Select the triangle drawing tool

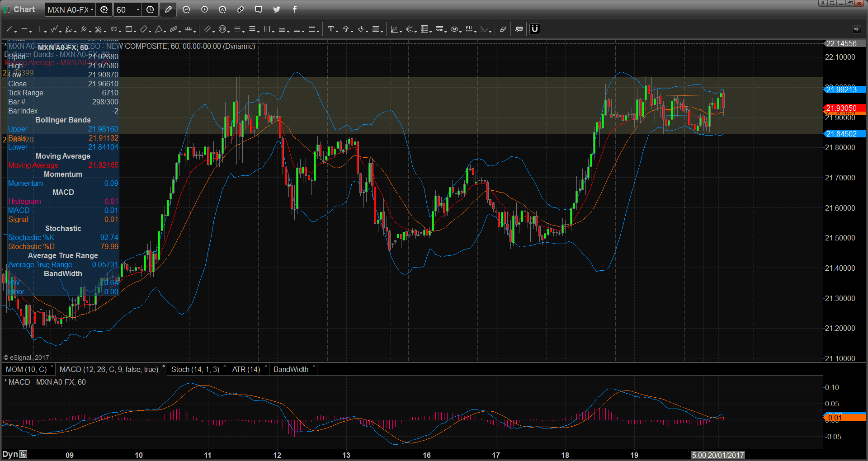pyautogui.click(x=158, y=29)
